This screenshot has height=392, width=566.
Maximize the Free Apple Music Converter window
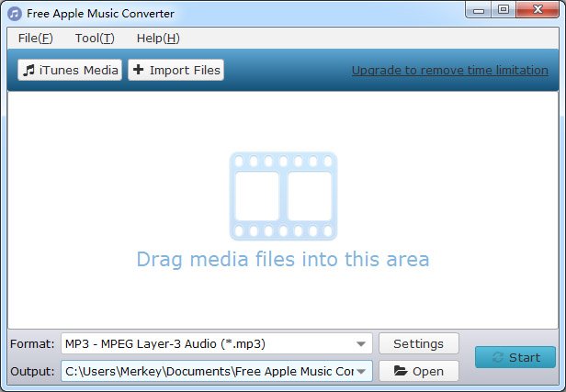(504, 10)
